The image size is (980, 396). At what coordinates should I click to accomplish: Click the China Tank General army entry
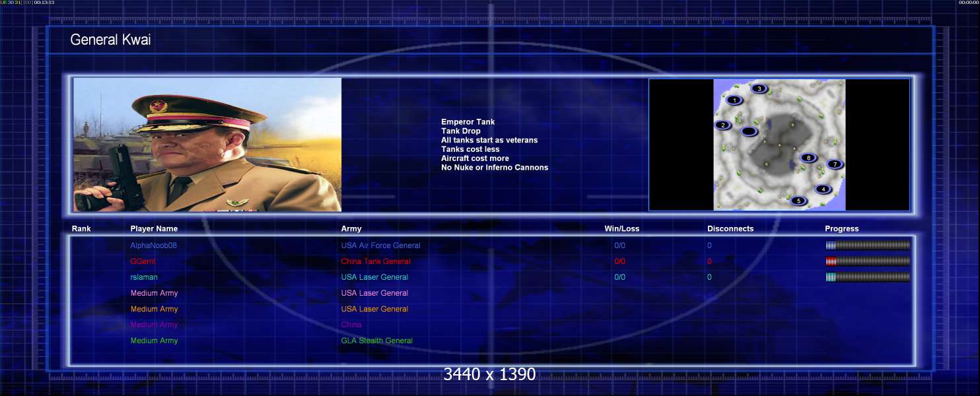tap(375, 261)
